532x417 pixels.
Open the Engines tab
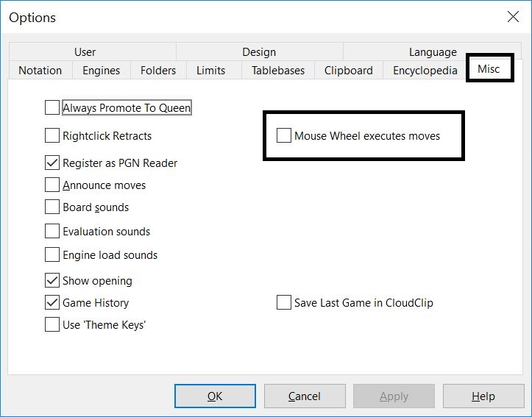[102, 71]
